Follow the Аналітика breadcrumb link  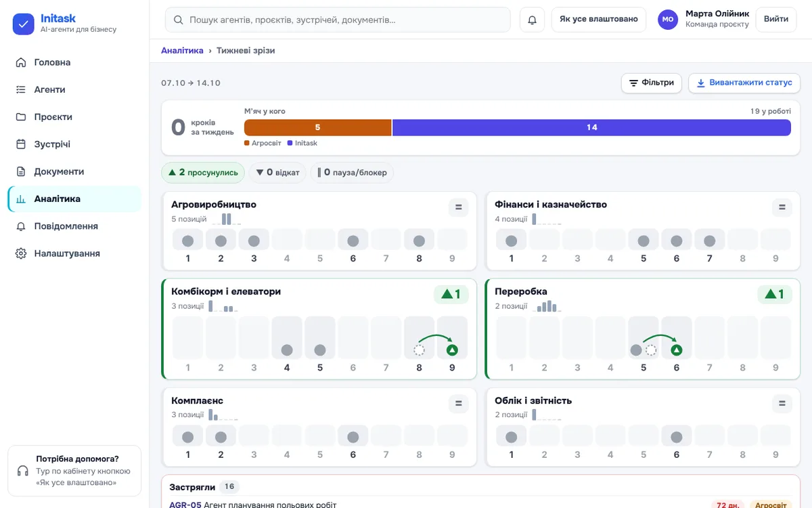pos(182,51)
